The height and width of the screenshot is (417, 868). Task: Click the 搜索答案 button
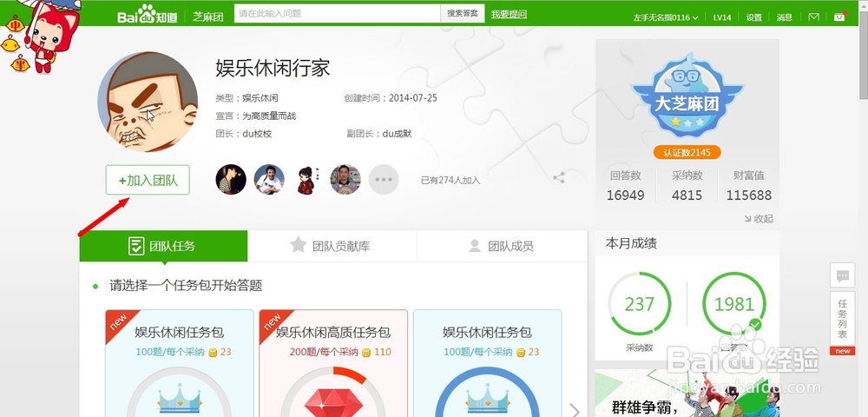[463, 14]
